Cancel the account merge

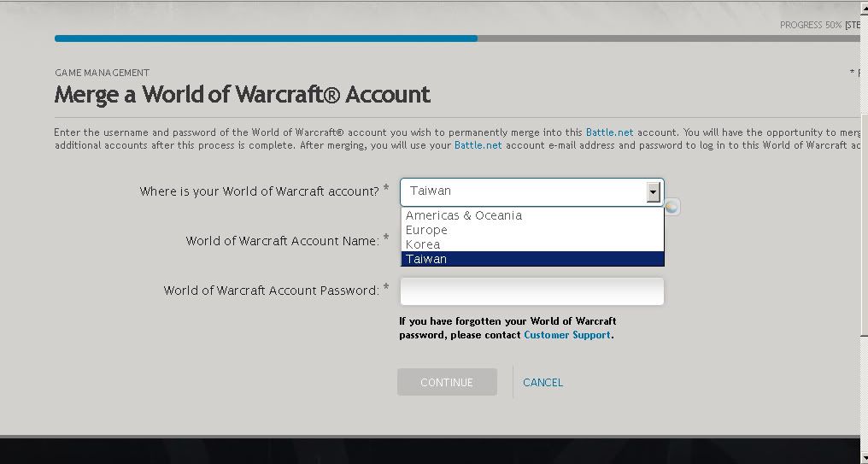point(542,382)
